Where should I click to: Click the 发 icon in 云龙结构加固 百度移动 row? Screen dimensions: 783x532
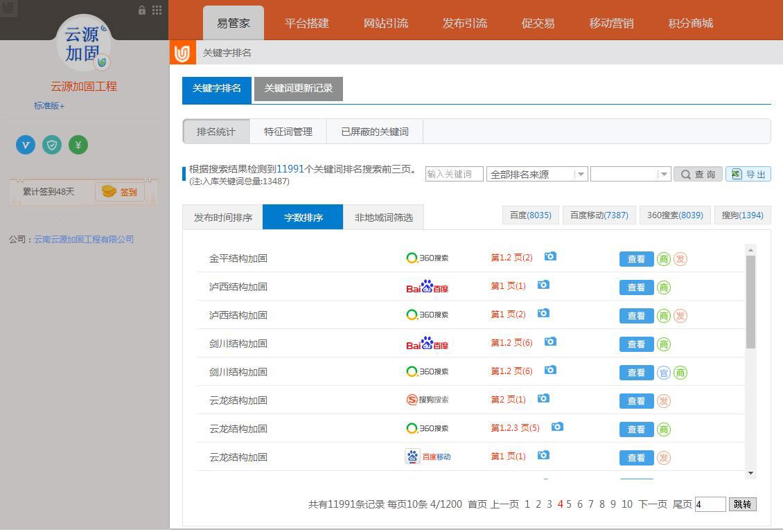coord(664,458)
